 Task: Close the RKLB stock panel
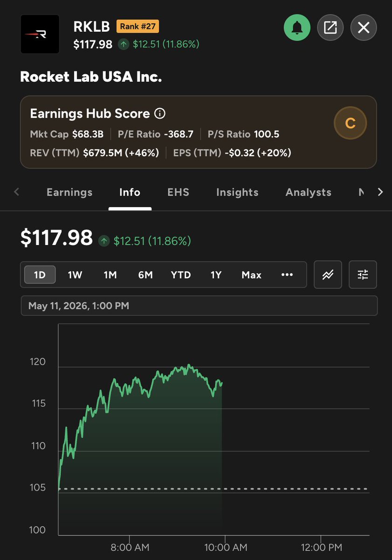pos(364,28)
